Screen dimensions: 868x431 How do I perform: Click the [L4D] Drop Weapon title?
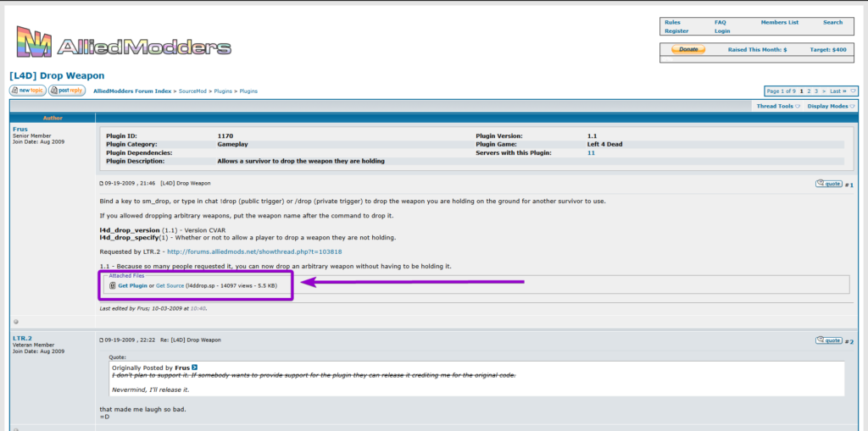(57, 76)
